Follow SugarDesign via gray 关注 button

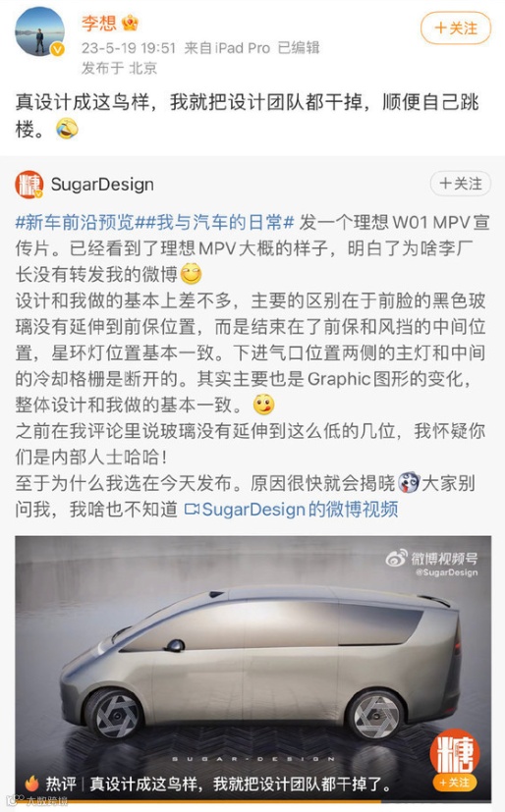pyautogui.click(x=460, y=184)
